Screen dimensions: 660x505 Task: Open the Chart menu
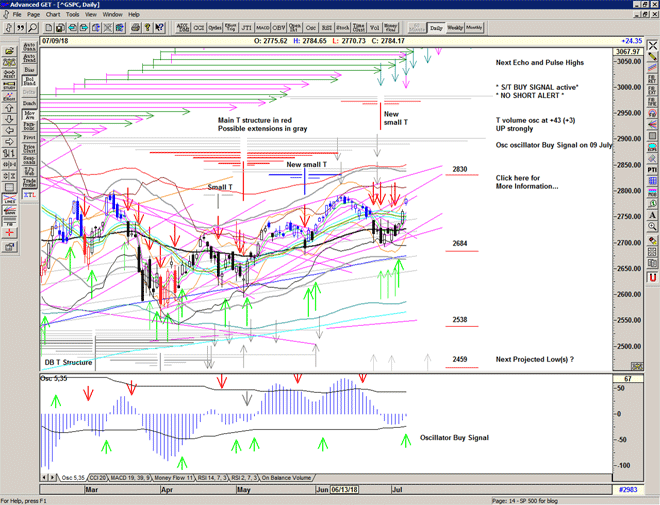53,15
